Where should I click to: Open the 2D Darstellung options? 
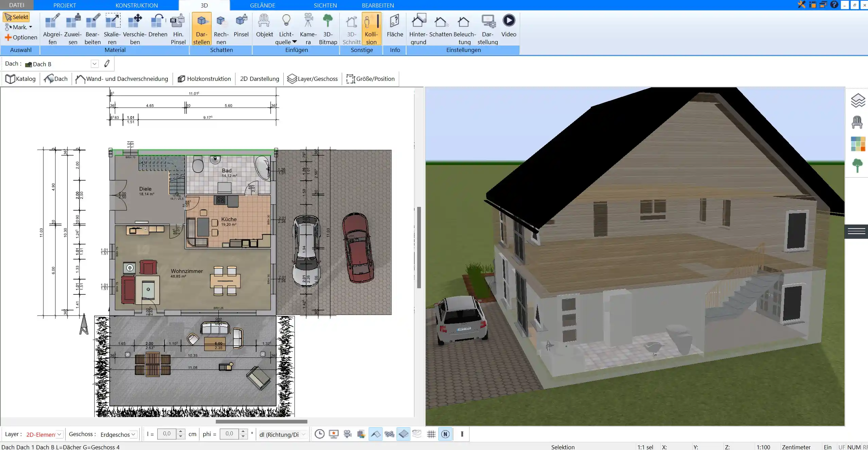[260, 79]
